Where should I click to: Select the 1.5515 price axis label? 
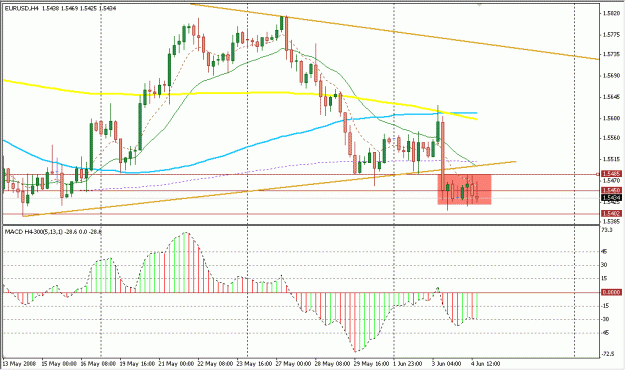(612, 159)
